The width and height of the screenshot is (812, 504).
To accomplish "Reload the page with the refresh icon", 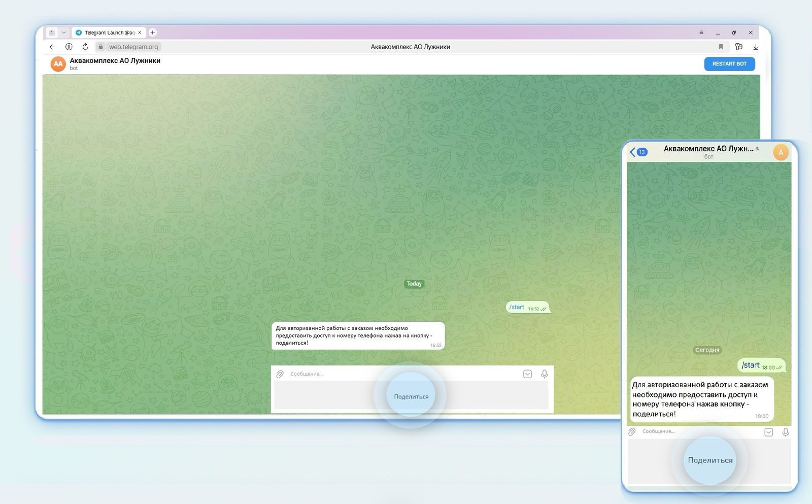I will coord(85,47).
